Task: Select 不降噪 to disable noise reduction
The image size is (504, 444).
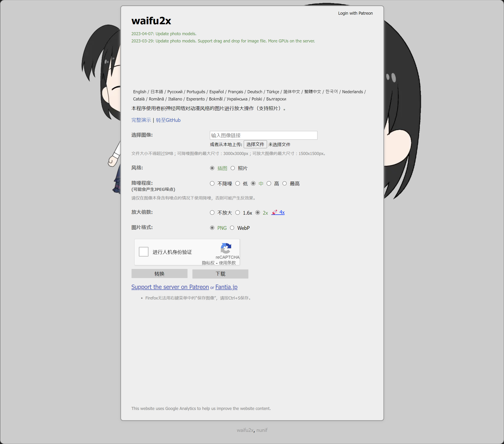Action: (212, 183)
